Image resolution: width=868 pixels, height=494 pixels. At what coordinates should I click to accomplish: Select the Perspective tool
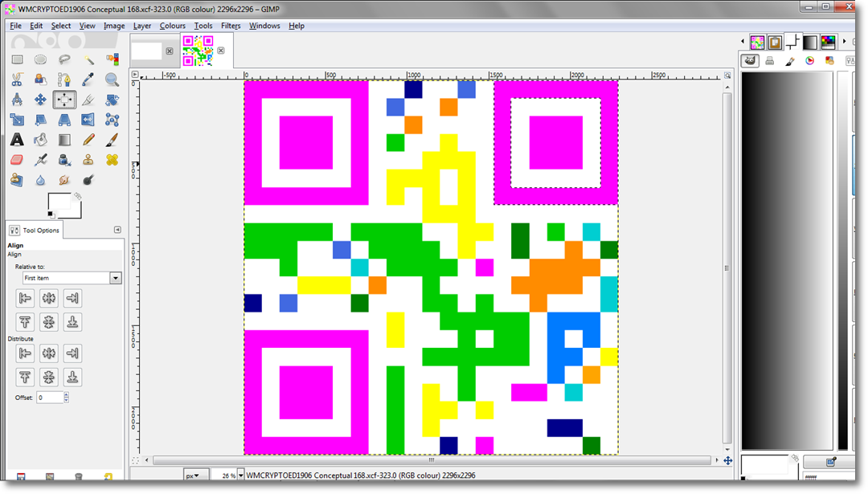(64, 120)
